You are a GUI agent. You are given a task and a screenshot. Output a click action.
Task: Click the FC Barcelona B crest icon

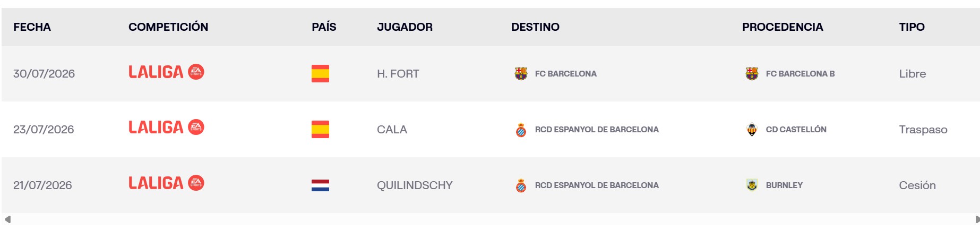tap(752, 73)
